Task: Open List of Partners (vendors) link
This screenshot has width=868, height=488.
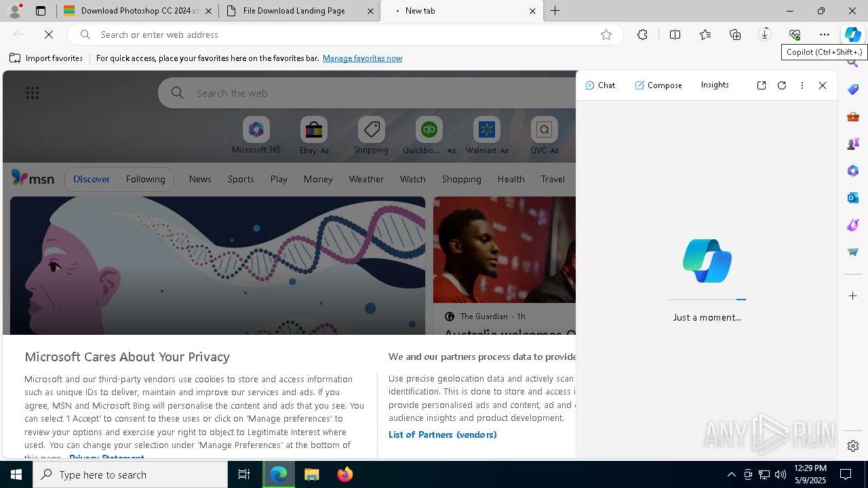Action: (x=442, y=434)
